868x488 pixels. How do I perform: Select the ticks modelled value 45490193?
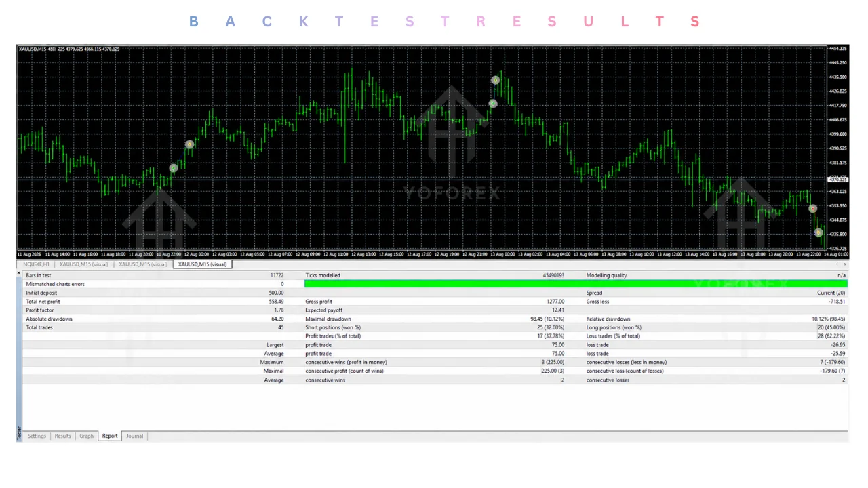click(553, 275)
